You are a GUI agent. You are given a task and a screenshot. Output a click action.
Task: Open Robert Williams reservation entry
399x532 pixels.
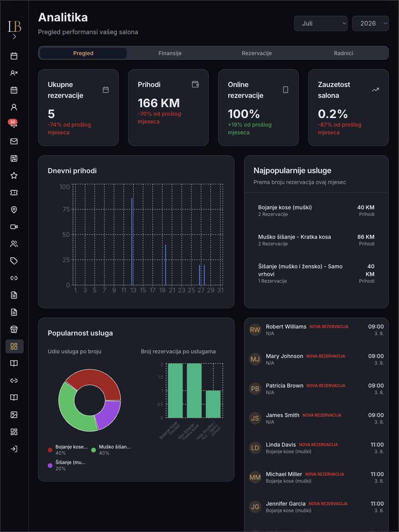pyautogui.click(x=316, y=330)
